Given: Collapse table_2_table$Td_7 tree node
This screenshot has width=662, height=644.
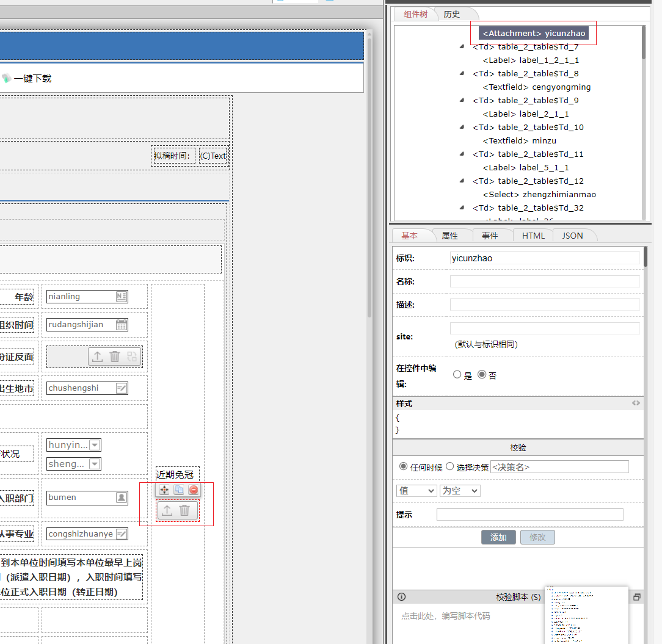Looking at the screenshot, I should 462,46.
